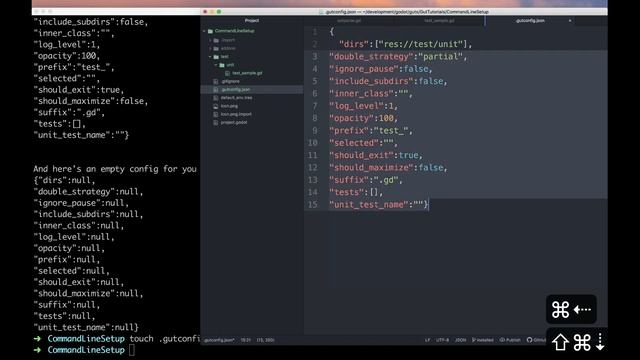Click the Project panel header
640x360 pixels.
252,20
